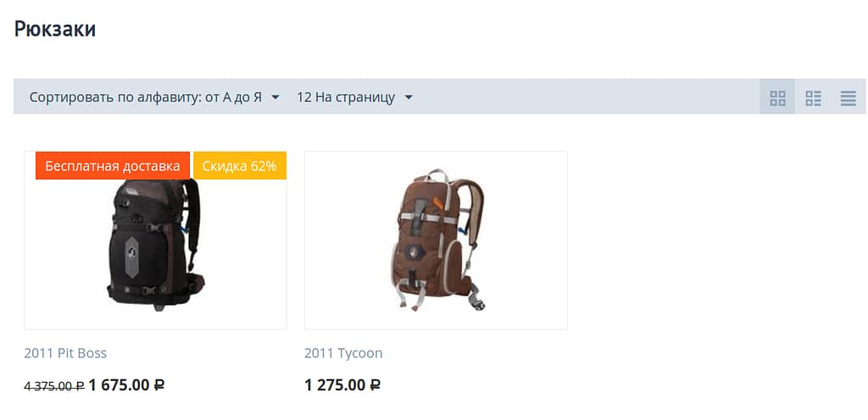This screenshot has width=868, height=420.
Task: Click the ruble sign after crossed-out 4 375.00
Action: pos(80,386)
